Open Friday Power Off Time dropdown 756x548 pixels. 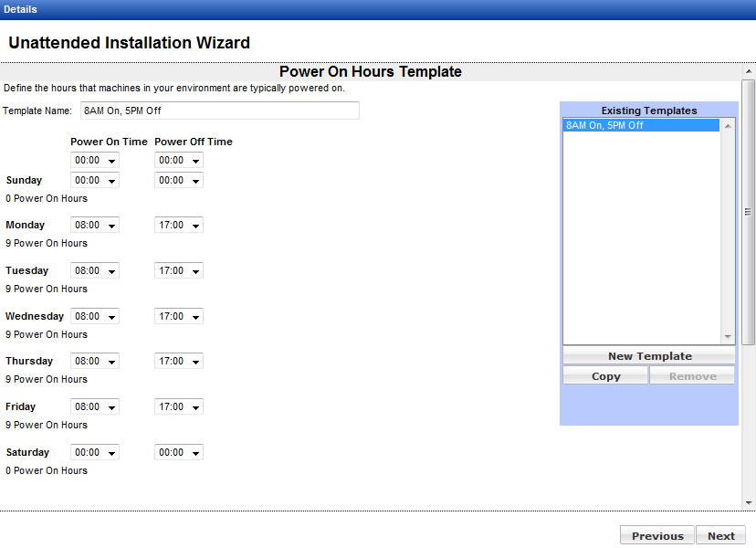tap(179, 407)
